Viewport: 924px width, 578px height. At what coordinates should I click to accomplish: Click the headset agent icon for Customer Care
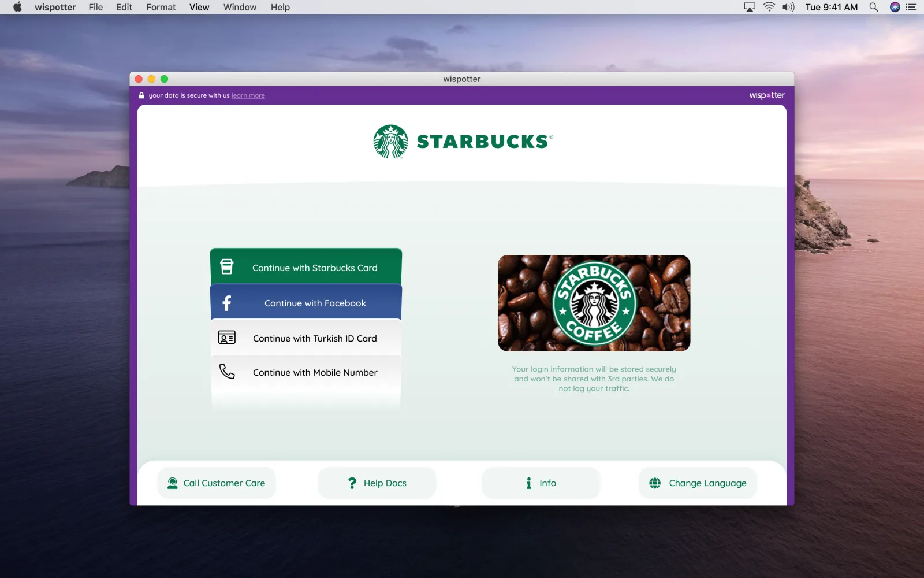click(x=172, y=483)
